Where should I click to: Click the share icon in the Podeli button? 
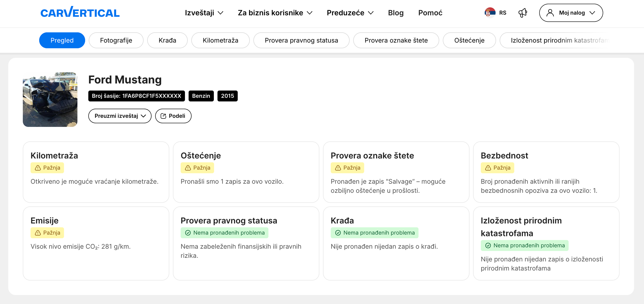coord(163,116)
